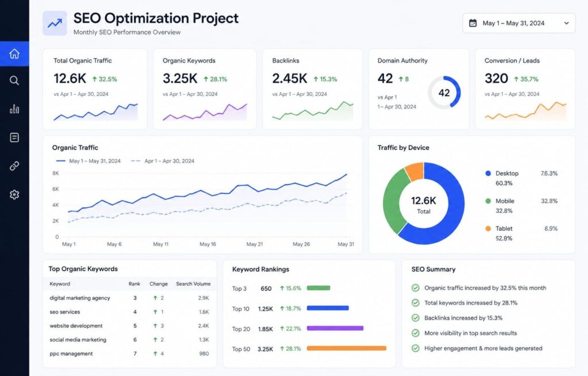The width and height of the screenshot is (588, 376).
Task: Click the purple Top 20 progress bar
Action: (x=335, y=328)
